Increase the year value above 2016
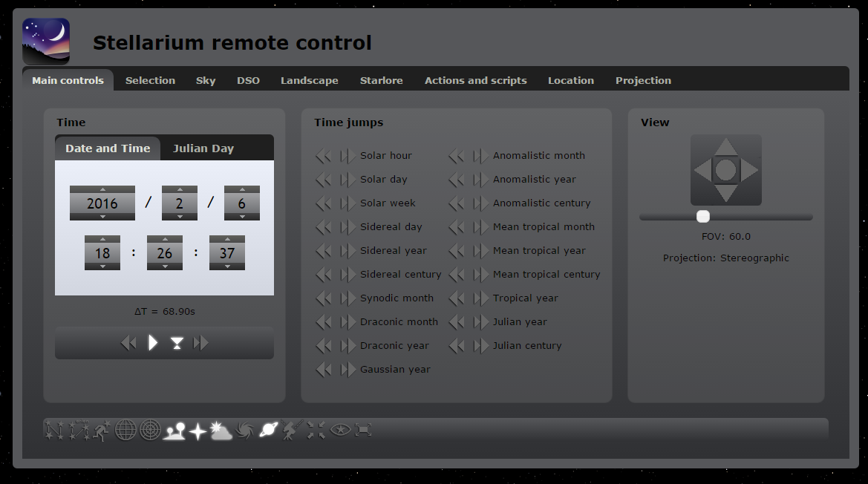Viewport: 868px width, 484px height. (102, 189)
